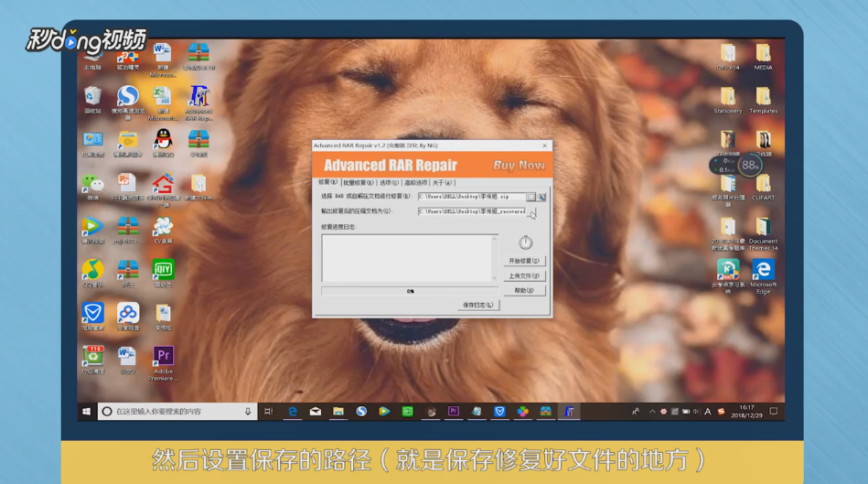Open Mail from the taskbar

pyautogui.click(x=315, y=412)
